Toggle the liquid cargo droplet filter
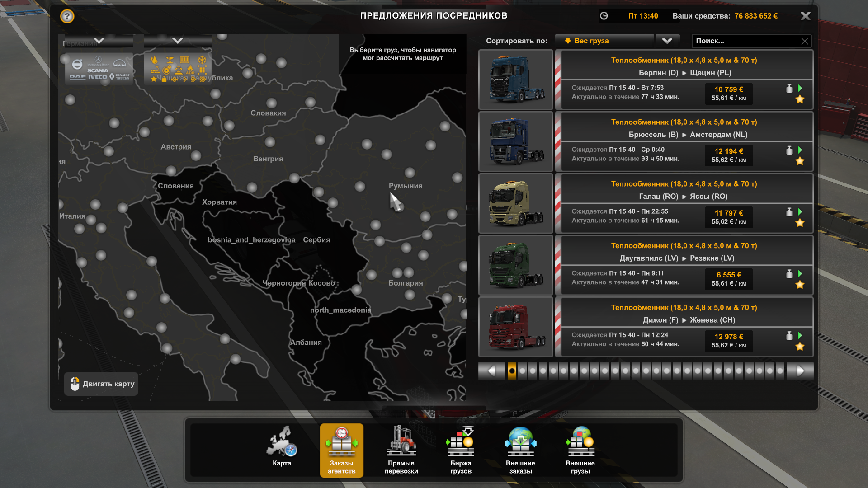Image resolution: width=868 pixels, height=488 pixels. point(154,60)
